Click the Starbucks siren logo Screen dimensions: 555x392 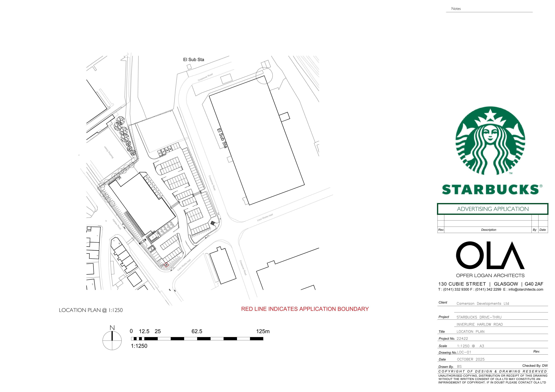pos(490,141)
